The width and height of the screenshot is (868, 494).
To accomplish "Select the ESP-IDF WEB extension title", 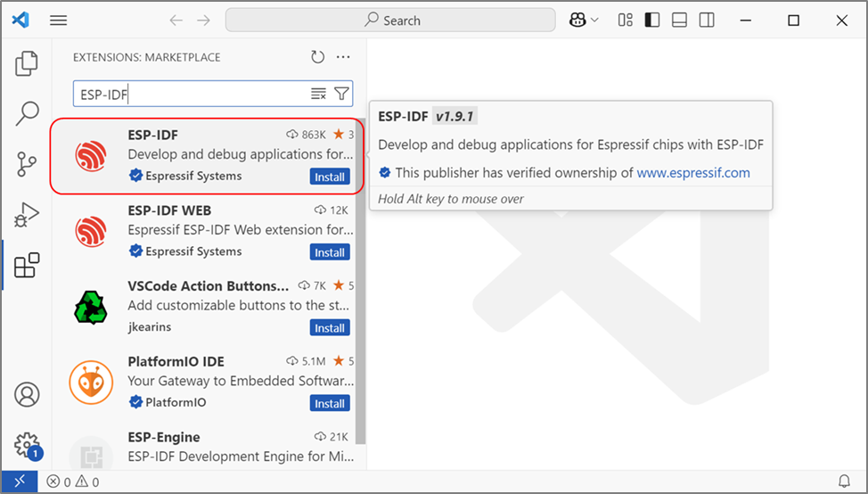I will click(x=169, y=210).
